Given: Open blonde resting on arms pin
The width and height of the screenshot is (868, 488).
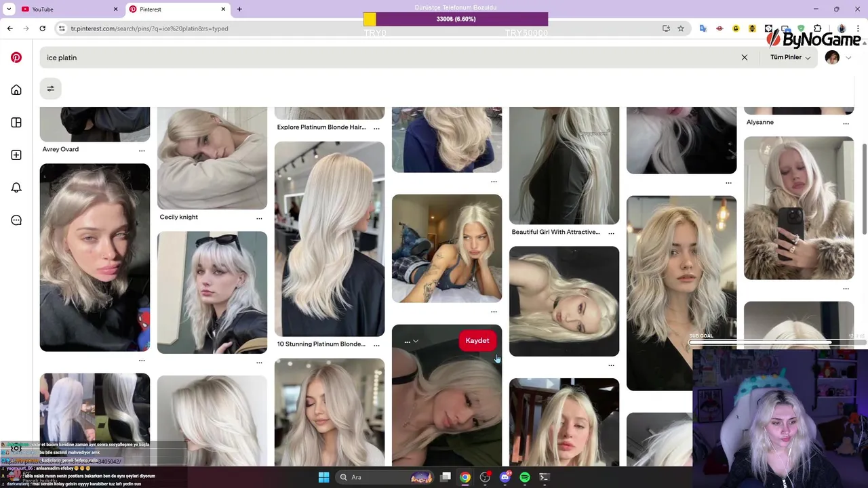Looking at the screenshot, I should [x=212, y=158].
